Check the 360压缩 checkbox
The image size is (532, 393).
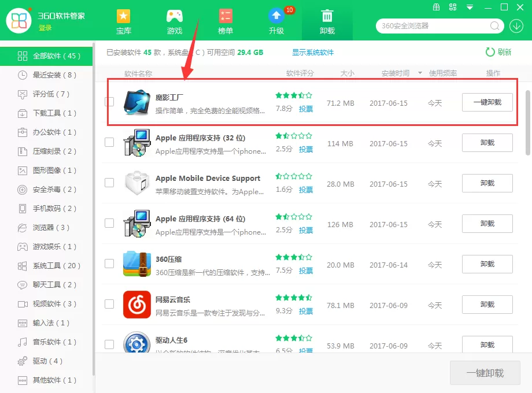(x=109, y=264)
